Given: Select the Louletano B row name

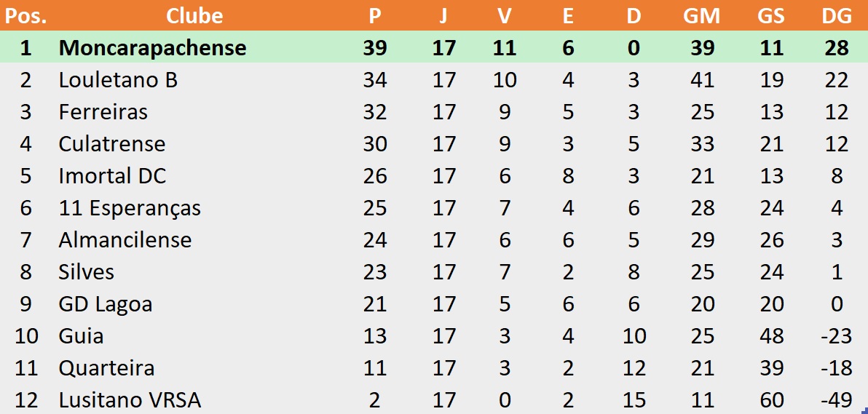Looking at the screenshot, I should (x=118, y=80).
